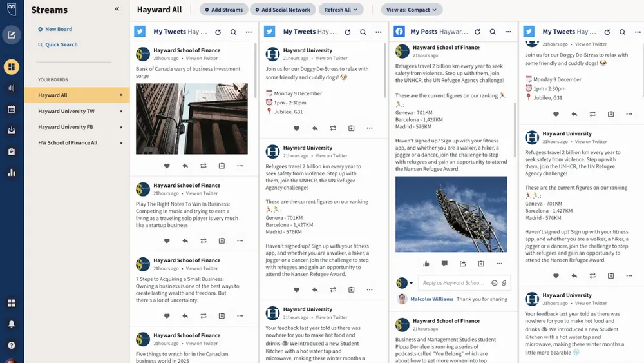Like the Bank of Canada tweet
This screenshot has width=644, height=363.
click(x=167, y=166)
